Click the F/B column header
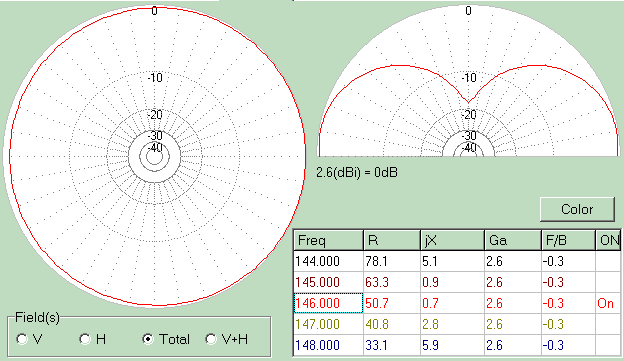This screenshot has height=361, width=624. click(x=568, y=240)
